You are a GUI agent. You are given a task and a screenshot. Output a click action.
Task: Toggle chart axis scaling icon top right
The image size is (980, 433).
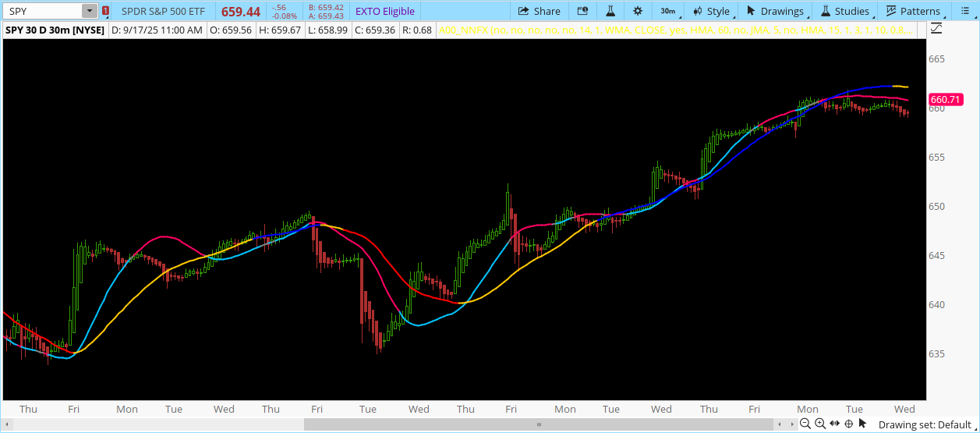tap(936, 28)
